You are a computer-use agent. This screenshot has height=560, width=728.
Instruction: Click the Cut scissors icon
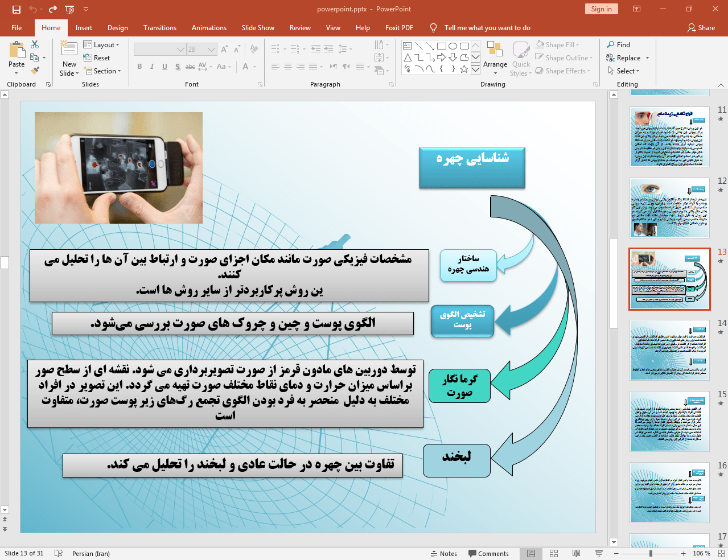[35, 44]
